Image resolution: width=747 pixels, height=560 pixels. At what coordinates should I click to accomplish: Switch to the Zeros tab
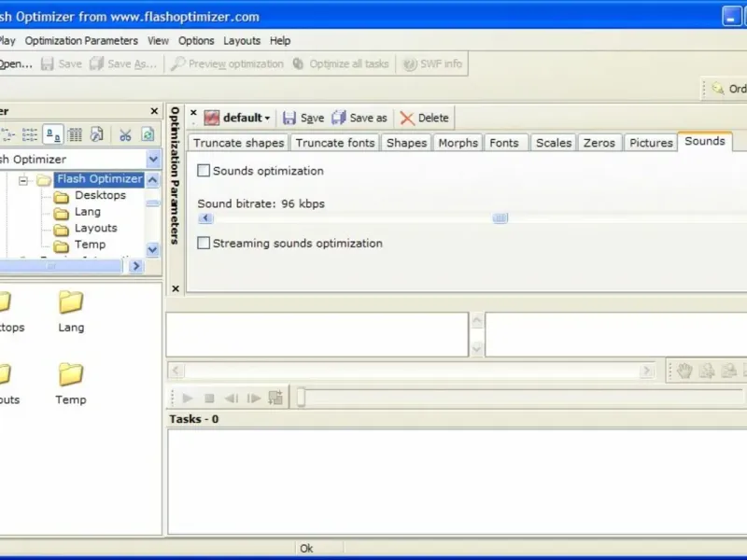(x=599, y=143)
